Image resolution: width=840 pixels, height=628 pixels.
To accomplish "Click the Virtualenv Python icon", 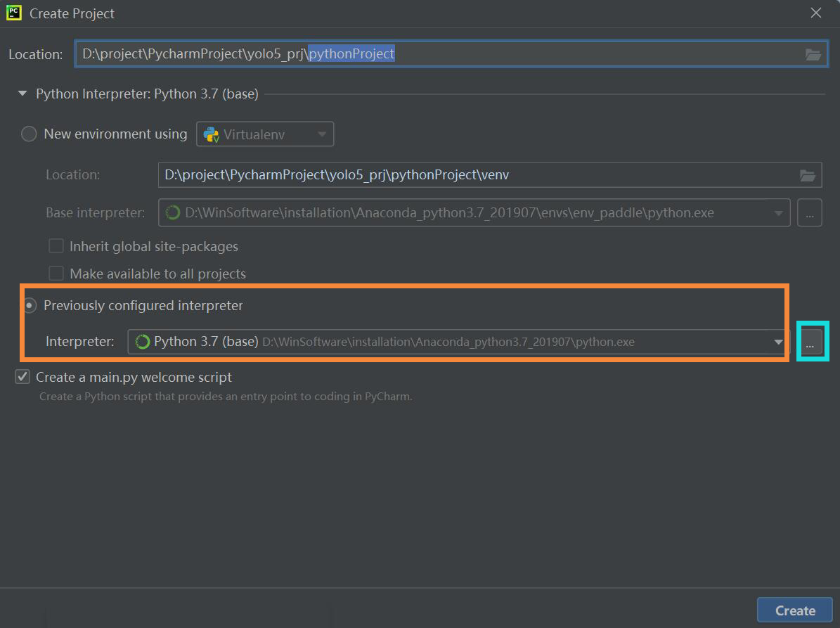I will click(x=212, y=134).
